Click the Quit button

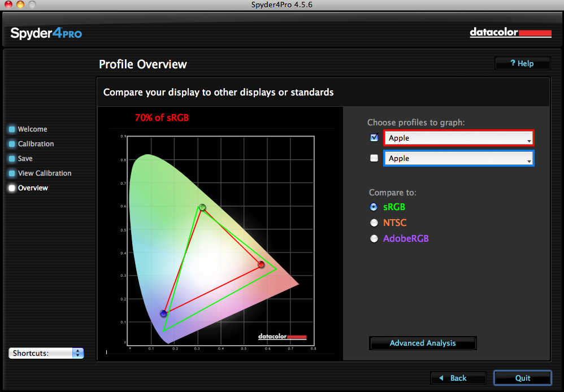coord(523,378)
